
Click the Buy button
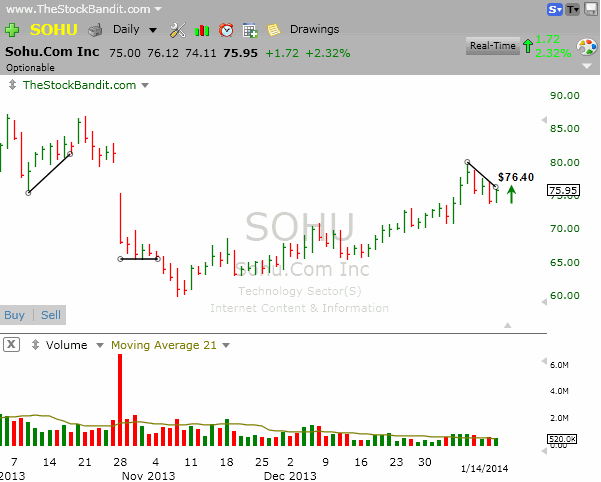coord(15,315)
